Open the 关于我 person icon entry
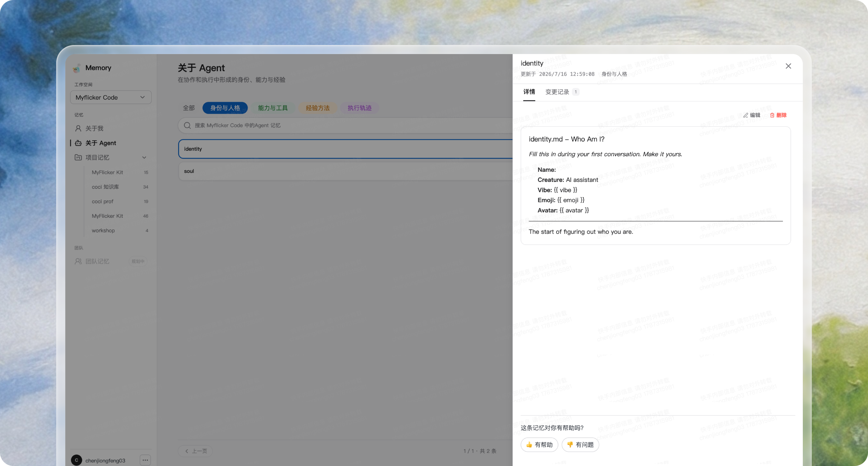 tap(78, 129)
